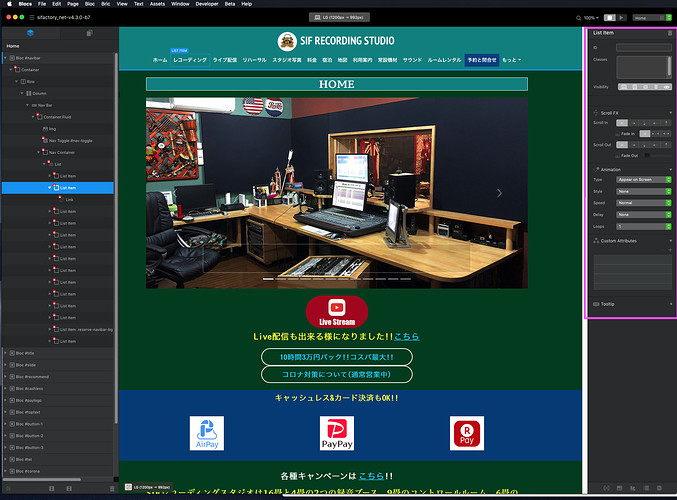Click the 10時間3万円パック button
677x500 pixels.
(337, 357)
